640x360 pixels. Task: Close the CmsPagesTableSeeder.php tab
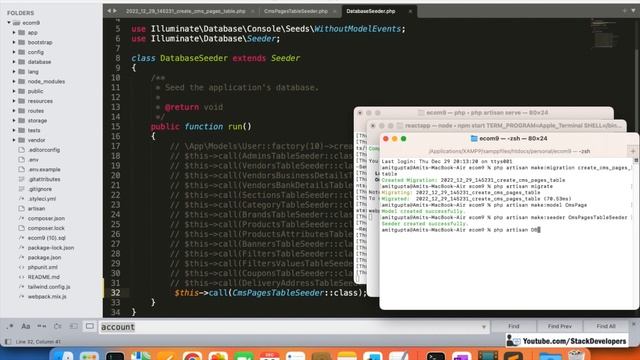tap(335, 11)
